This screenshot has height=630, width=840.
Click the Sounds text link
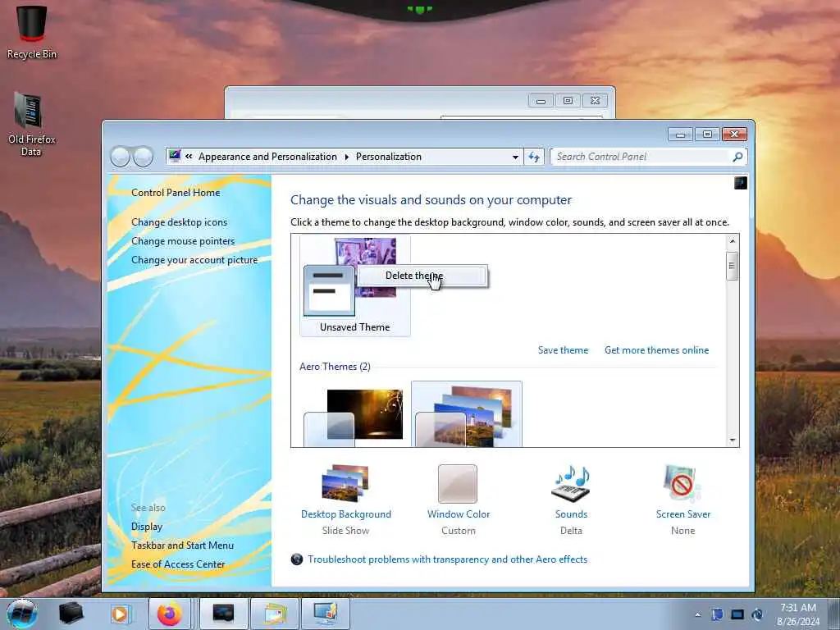571,514
